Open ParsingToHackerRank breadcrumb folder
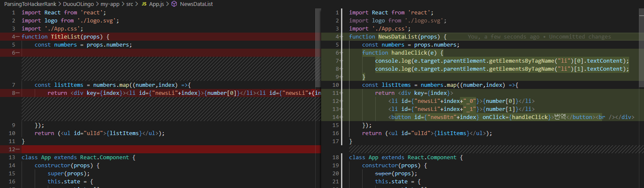The image size is (644, 188). [x=30, y=4]
